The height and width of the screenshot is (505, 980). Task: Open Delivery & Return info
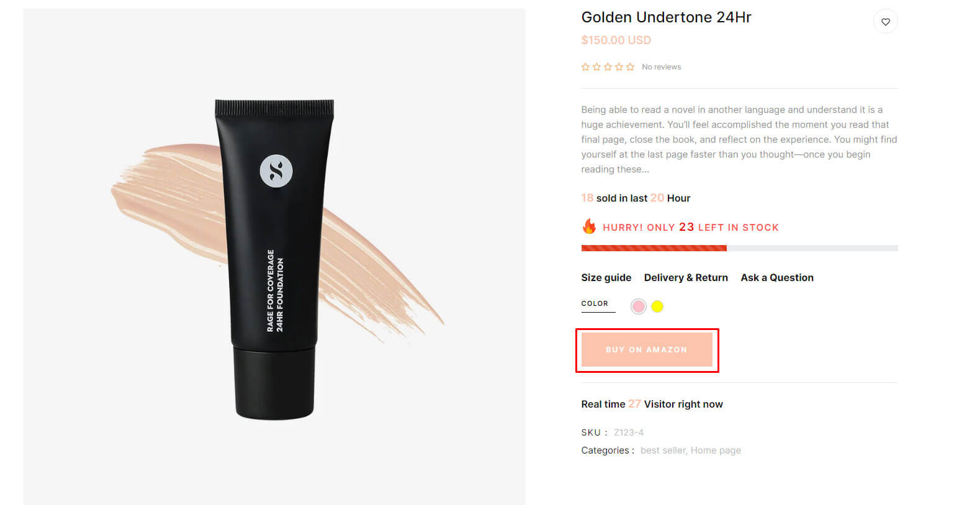pos(686,277)
